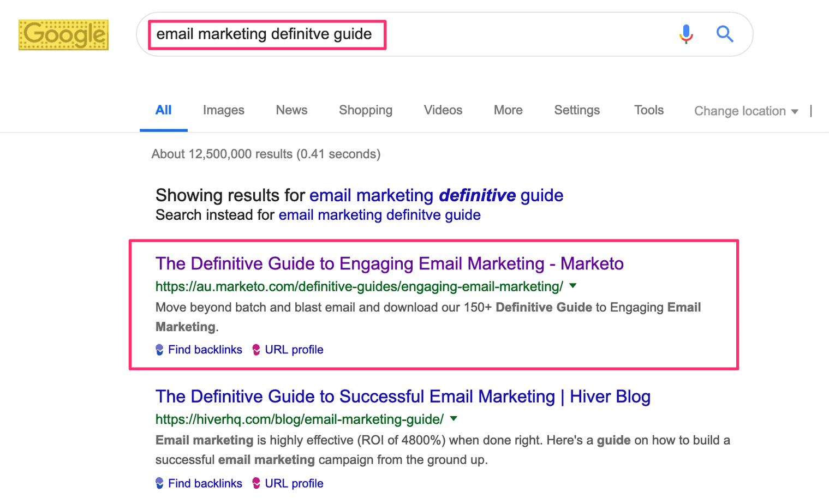Click the Google logo
The width and height of the screenshot is (829, 504).
[63, 35]
